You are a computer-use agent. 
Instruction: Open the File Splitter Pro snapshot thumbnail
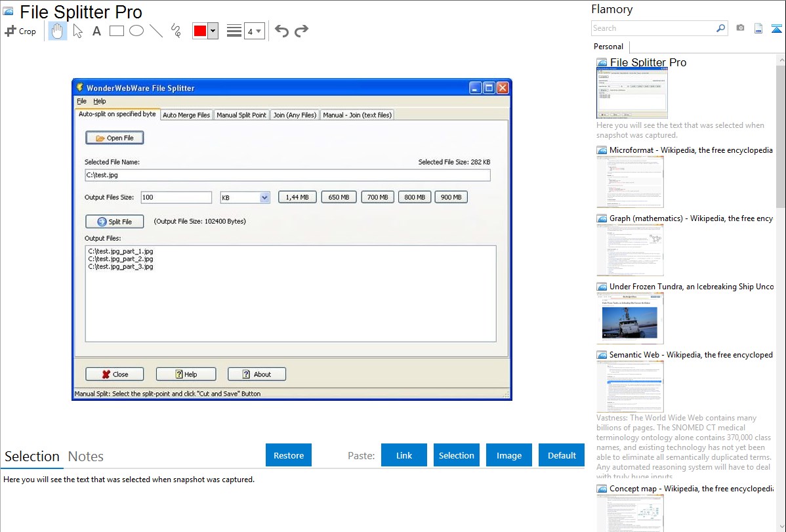632,93
